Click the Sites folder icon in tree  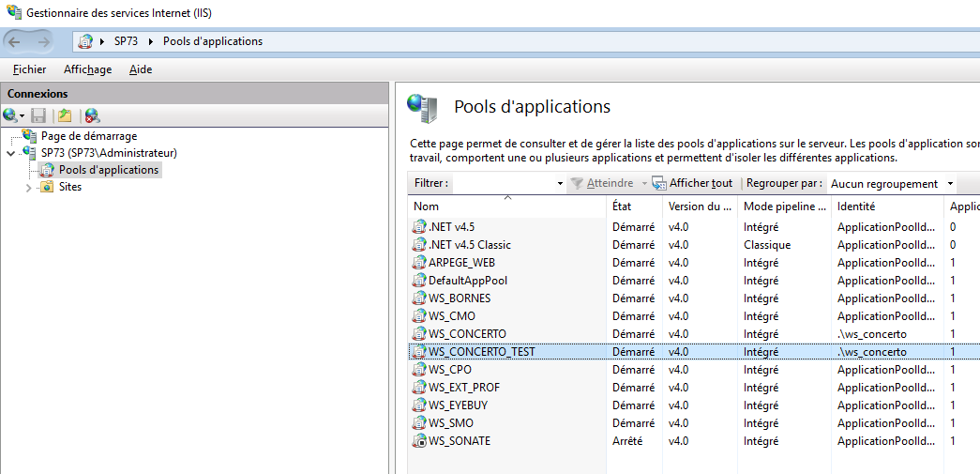pyautogui.click(x=47, y=187)
